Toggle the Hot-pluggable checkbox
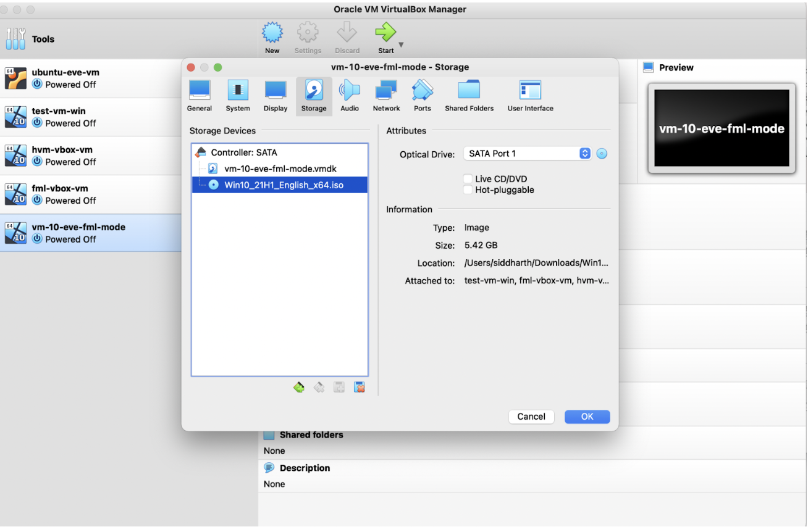 pyautogui.click(x=468, y=190)
